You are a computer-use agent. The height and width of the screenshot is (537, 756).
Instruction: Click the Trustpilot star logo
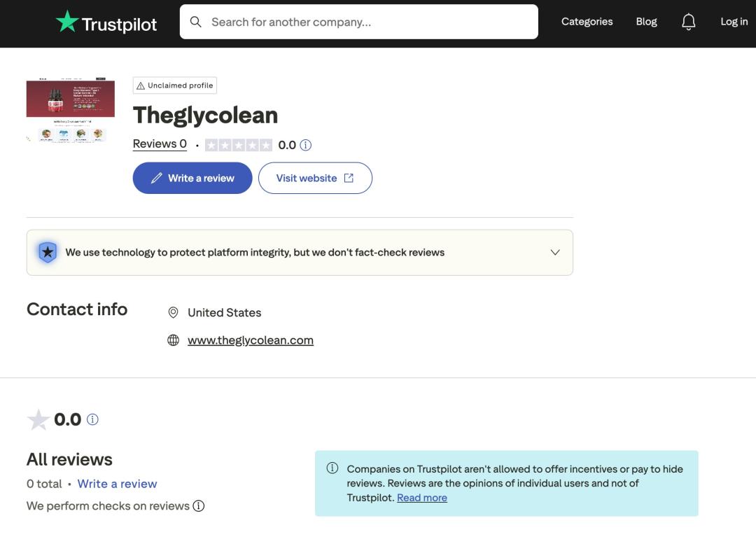[67, 22]
